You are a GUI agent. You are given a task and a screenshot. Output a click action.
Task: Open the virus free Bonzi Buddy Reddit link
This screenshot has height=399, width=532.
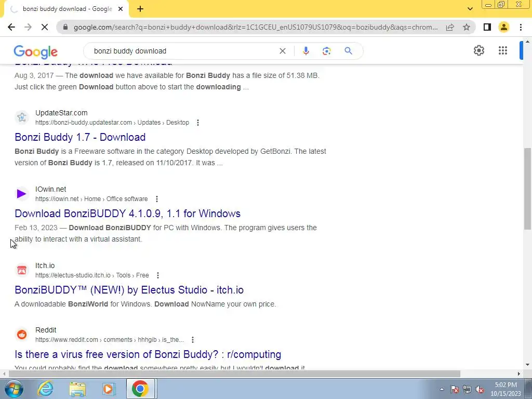(148, 354)
